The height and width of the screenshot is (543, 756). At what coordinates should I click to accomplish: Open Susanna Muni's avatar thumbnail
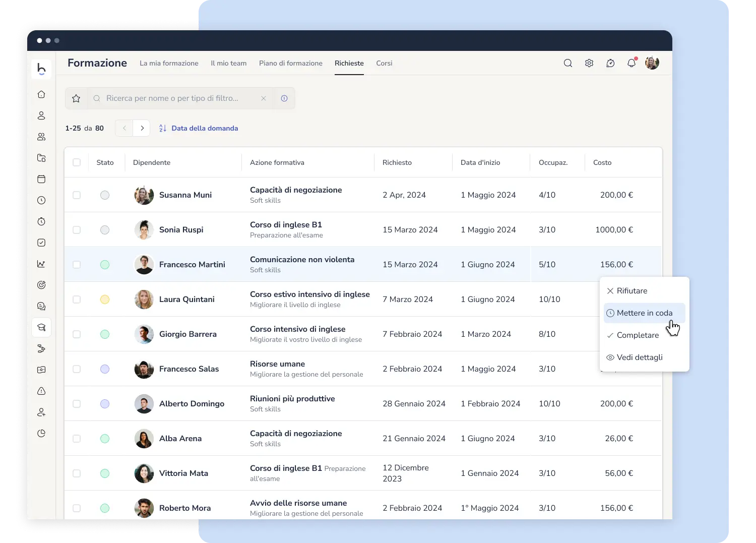(144, 195)
